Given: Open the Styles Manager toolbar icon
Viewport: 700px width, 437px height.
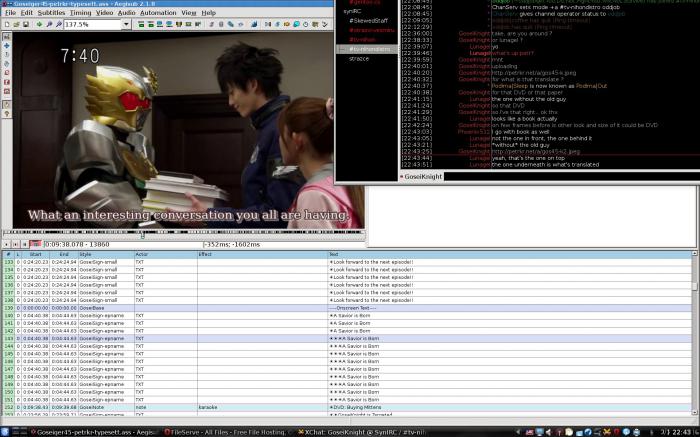Looking at the screenshot, I should (x=212, y=24).
